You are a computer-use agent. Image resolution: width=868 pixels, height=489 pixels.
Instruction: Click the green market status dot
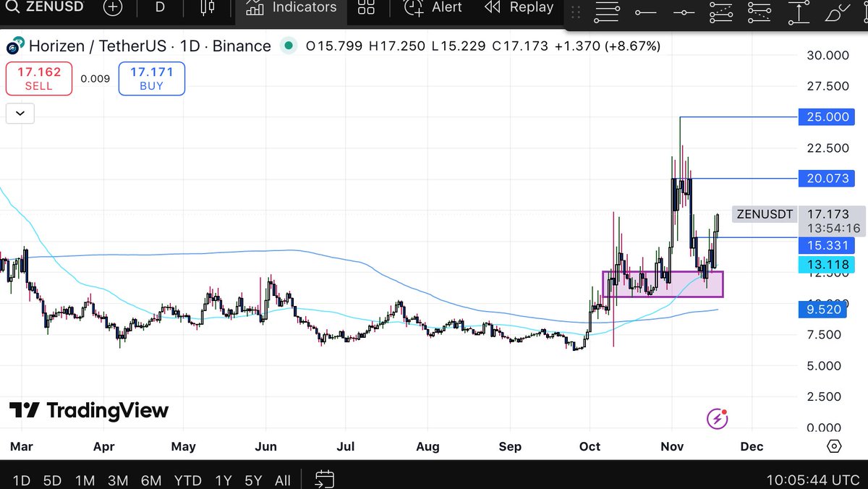pos(289,46)
